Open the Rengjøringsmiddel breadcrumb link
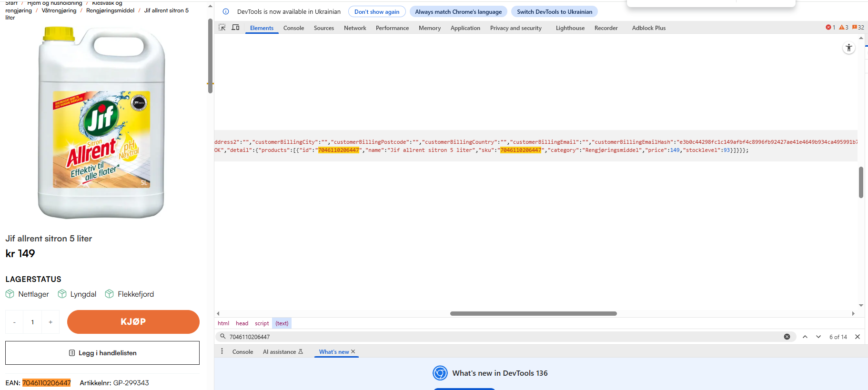Viewport: 868px width, 390px height. point(110,10)
